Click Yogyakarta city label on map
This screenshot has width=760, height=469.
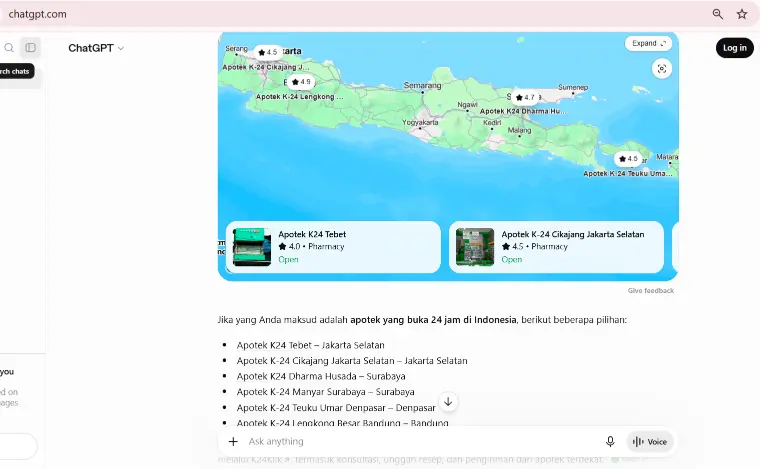pos(420,122)
